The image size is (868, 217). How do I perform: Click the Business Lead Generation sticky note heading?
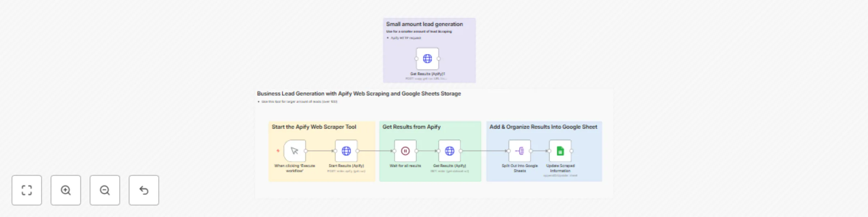(359, 94)
